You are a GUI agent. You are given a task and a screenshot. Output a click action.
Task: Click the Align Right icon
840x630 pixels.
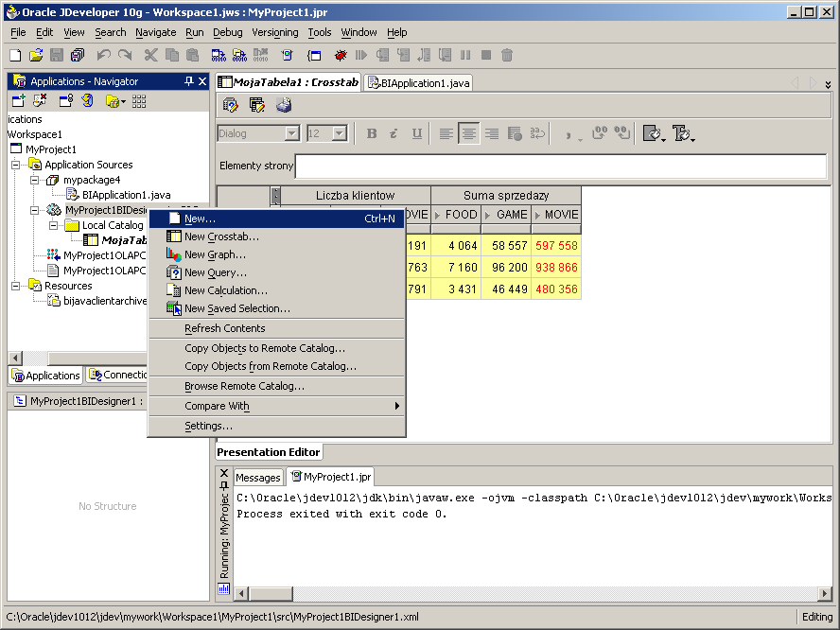coord(492,133)
